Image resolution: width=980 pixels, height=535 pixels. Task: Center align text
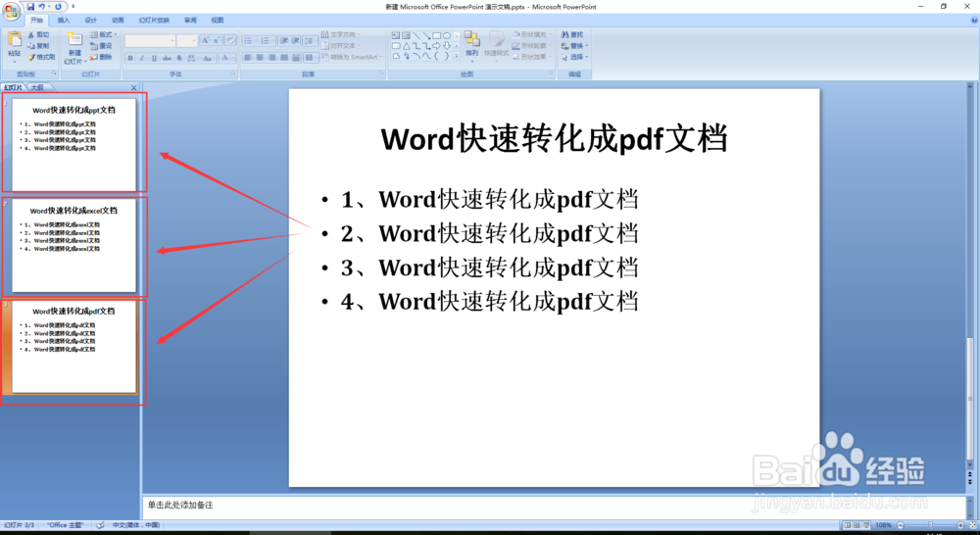pyautogui.click(x=260, y=58)
